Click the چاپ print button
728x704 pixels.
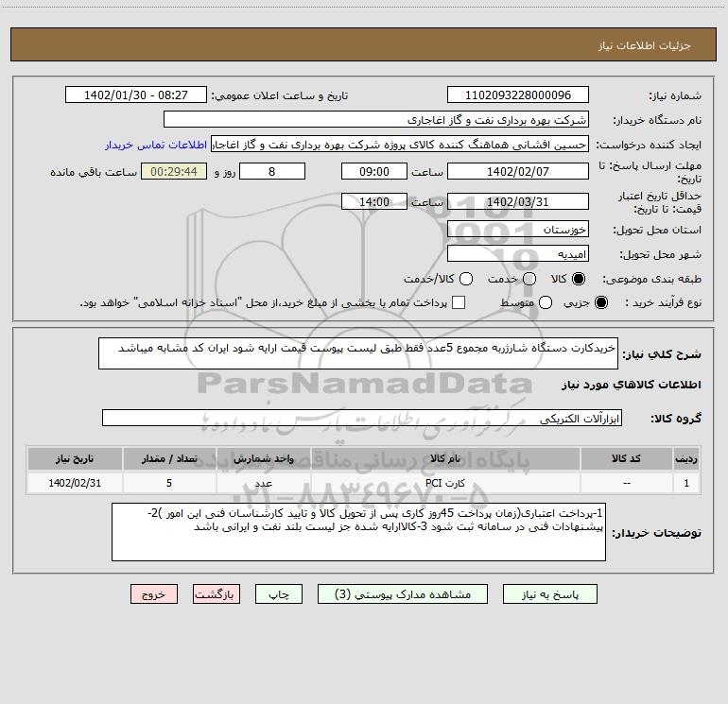pyautogui.click(x=279, y=594)
